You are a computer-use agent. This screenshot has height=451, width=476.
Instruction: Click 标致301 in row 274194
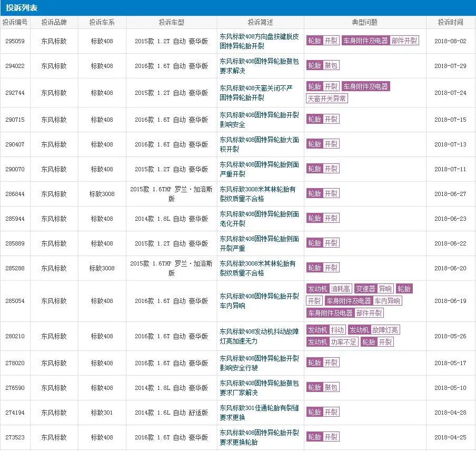click(102, 413)
